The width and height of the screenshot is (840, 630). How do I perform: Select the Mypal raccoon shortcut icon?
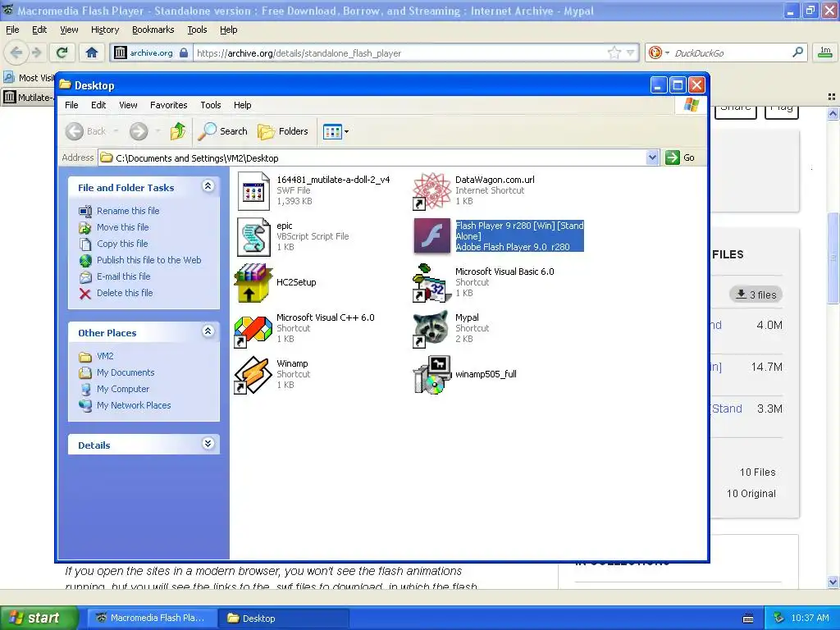(x=431, y=329)
